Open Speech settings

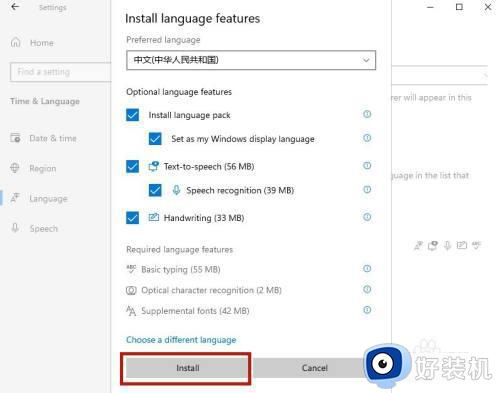tap(44, 229)
